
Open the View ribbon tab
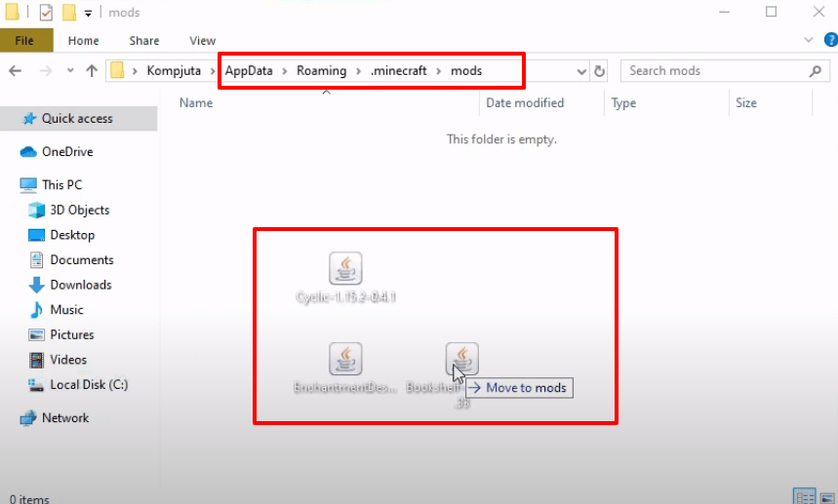click(203, 41)
